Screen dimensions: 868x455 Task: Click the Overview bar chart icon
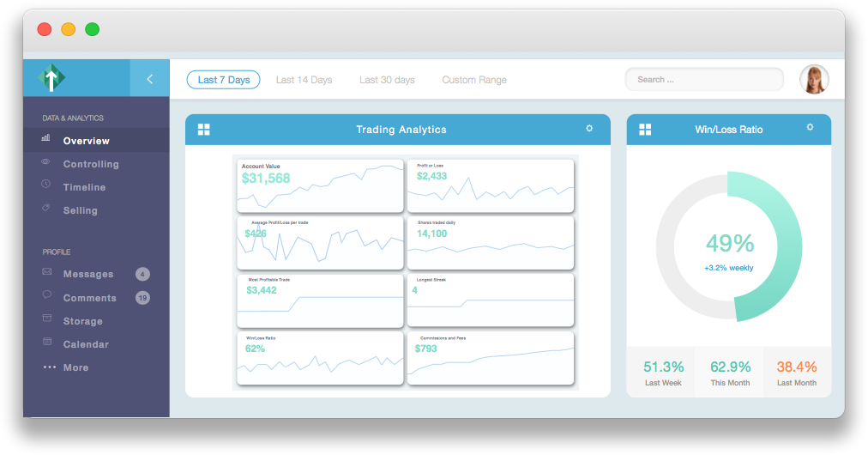point(46,137)
